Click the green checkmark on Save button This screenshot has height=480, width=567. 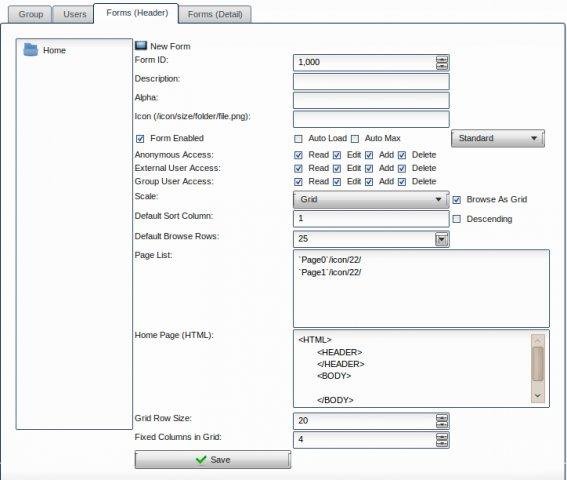201,459
